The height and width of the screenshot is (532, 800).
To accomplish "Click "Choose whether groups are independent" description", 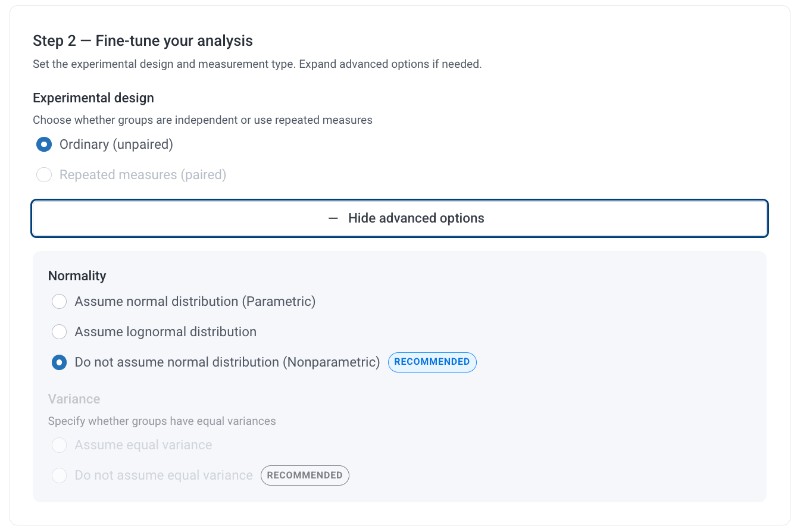I will point(202,120).
